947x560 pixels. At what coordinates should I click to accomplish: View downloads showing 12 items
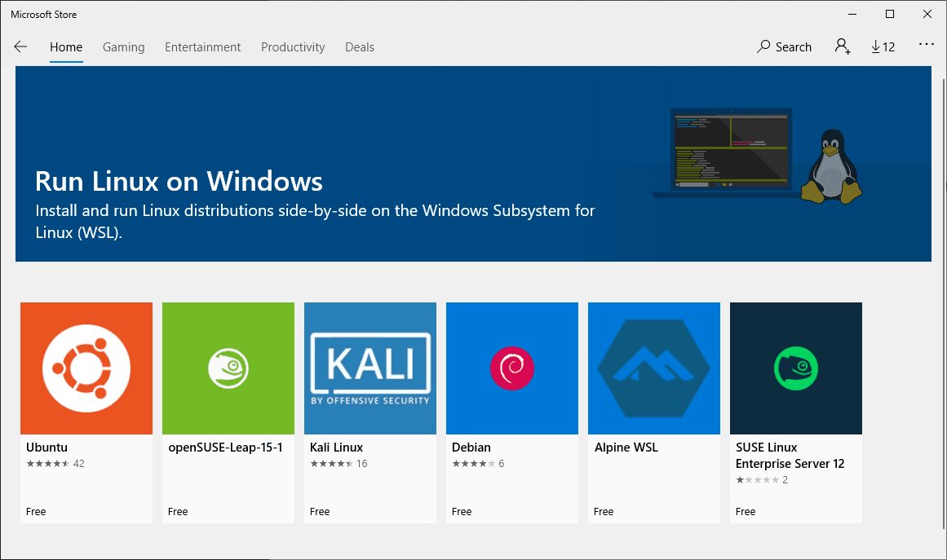[883, 46]
